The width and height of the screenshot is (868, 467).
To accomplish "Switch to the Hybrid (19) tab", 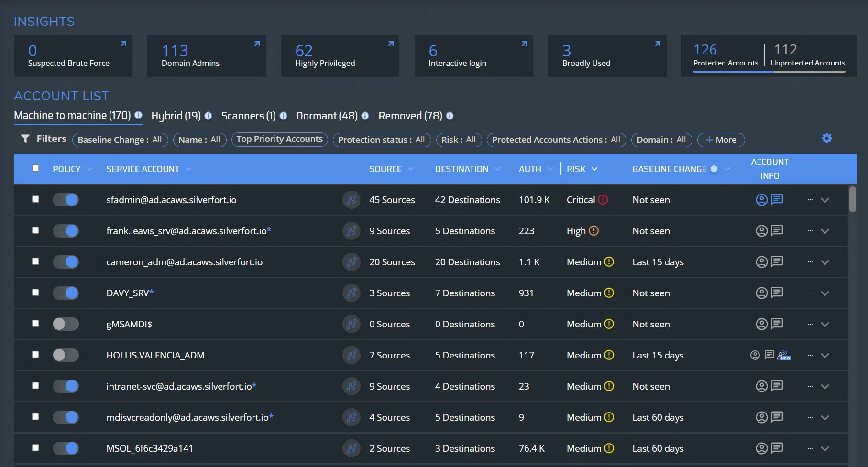I will point(176,116).
